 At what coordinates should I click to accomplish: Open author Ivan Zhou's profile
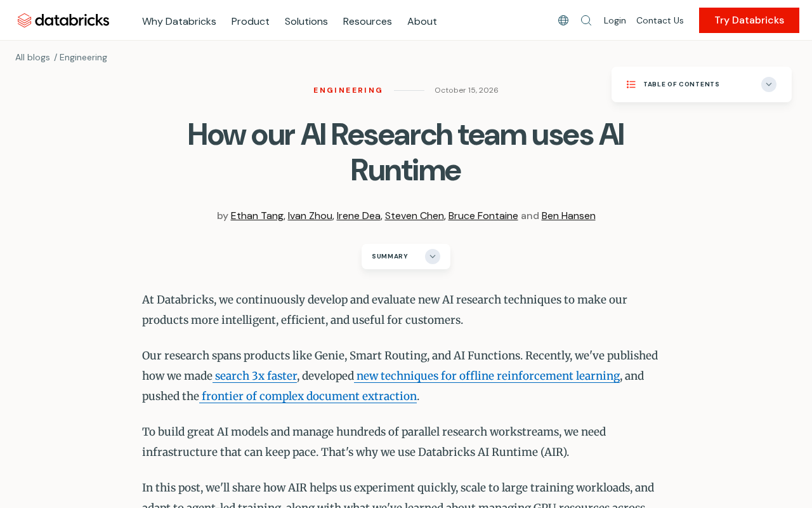[310, 216]
